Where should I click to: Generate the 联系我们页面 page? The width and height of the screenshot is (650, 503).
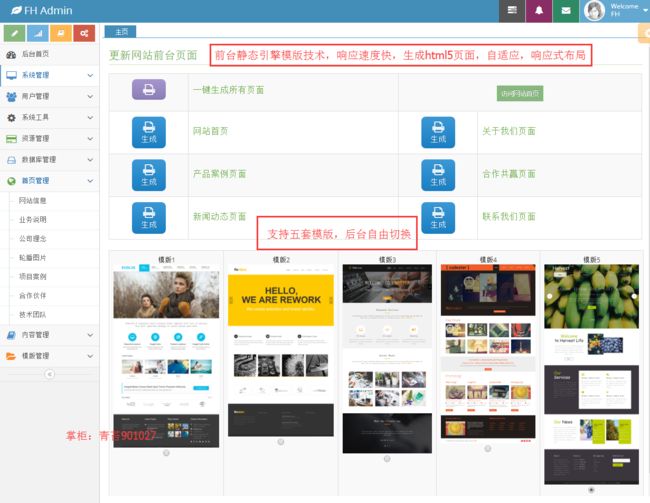tap(438, 218)
